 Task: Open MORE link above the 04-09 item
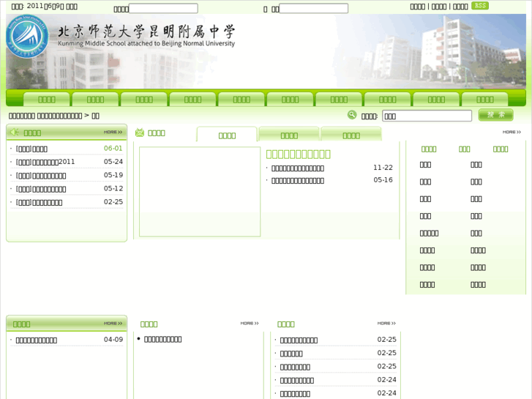(x=113, y=324)
